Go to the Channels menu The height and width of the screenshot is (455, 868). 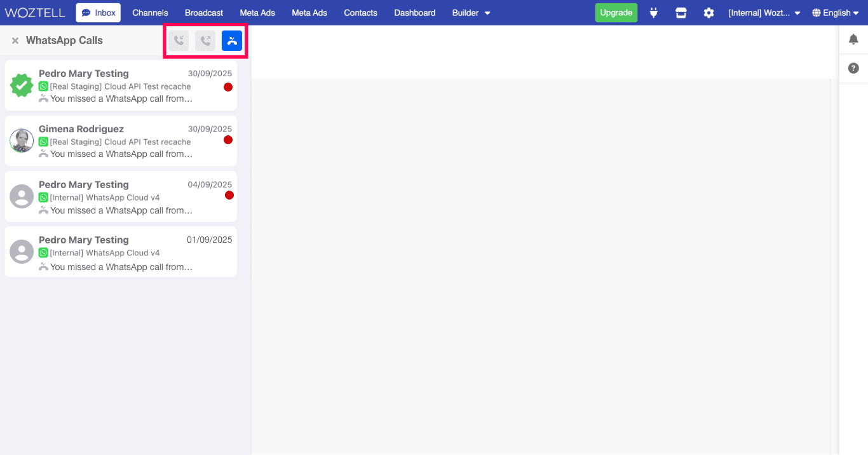pyautogui.click(x=150, y=13)
